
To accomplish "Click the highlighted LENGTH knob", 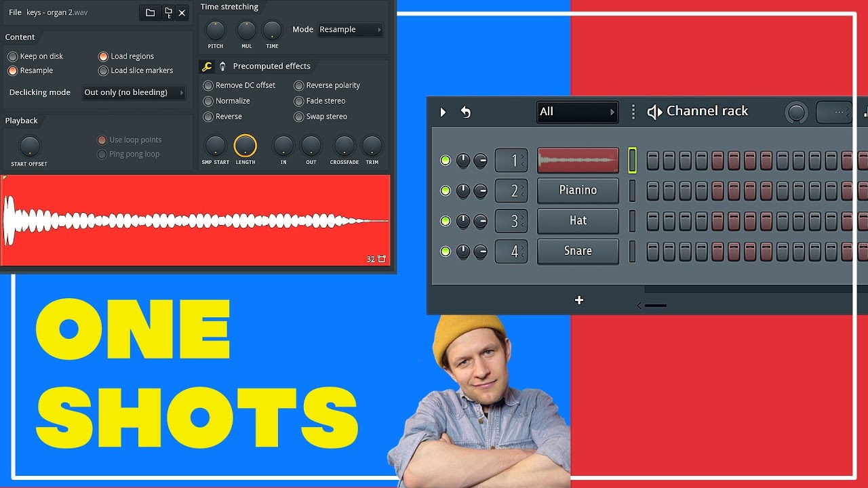I will 245,146.
